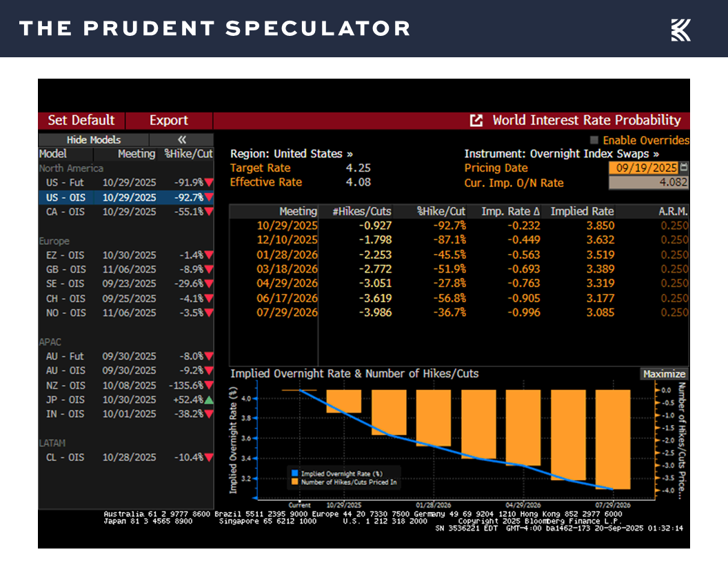The height and width of the screenshot is (563, 728).
Task: Click the red down arrow for NZ - OIS
Action: click(x=209, y=386)
